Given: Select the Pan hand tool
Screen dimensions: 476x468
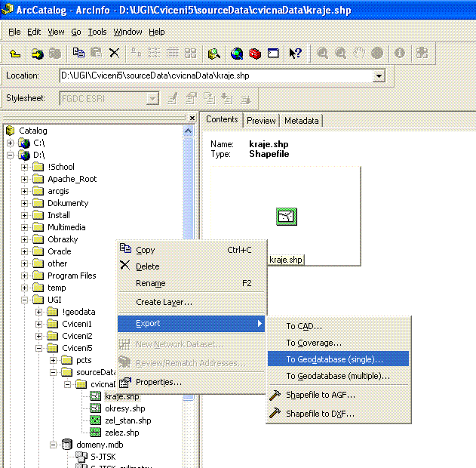Looking at the screenshot, I should [359, 53].
